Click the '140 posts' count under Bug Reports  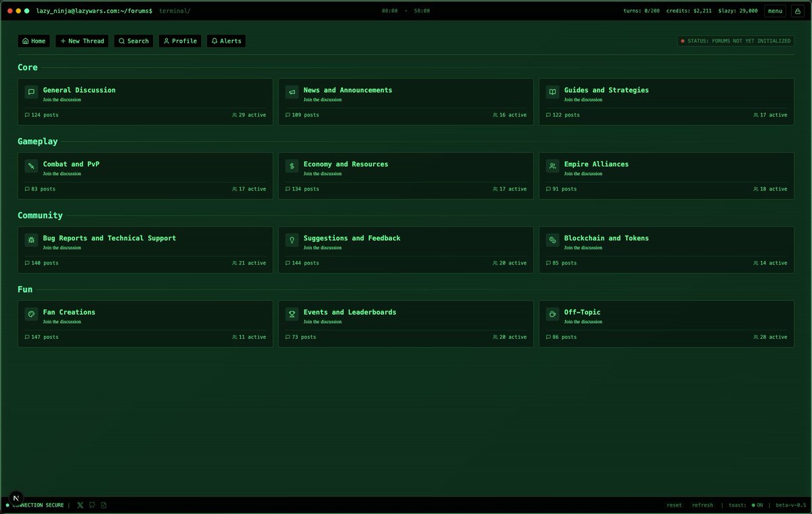point(41,263)
